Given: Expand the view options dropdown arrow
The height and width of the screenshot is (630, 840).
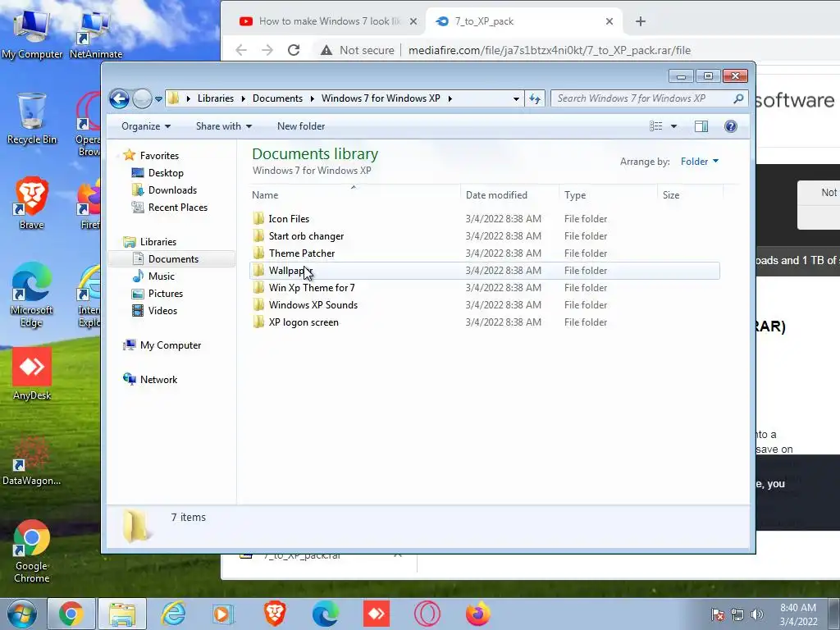Looking at the screenshot, I should [674, 126].
